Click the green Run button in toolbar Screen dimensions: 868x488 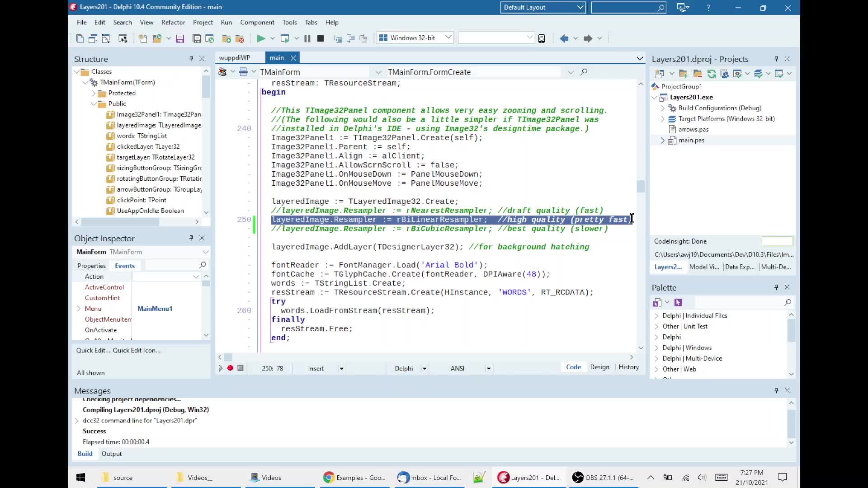pos(261,38)
